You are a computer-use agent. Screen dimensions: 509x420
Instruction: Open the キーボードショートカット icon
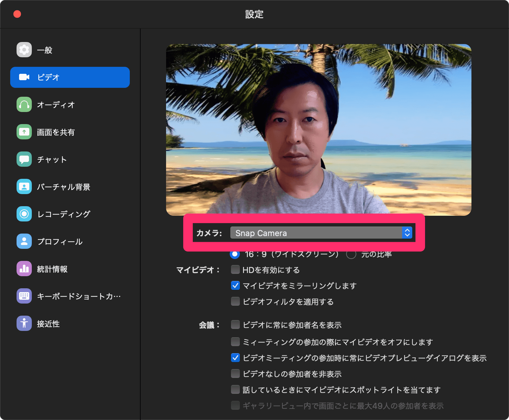(24, 296)
